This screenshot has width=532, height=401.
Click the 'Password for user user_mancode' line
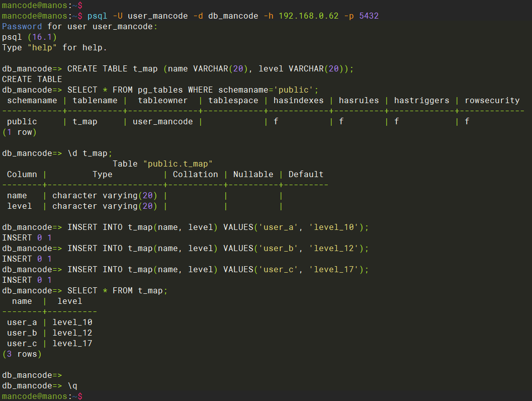click(79, 27)
